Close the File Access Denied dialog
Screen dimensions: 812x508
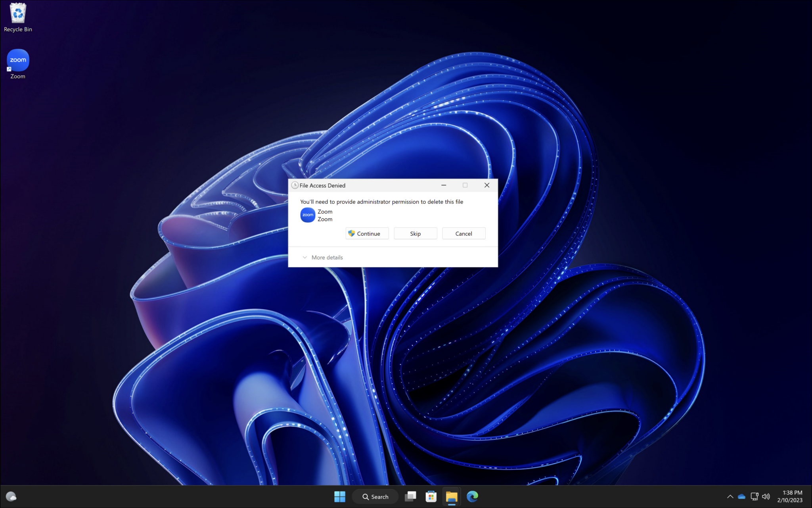(x=487, y=185)
